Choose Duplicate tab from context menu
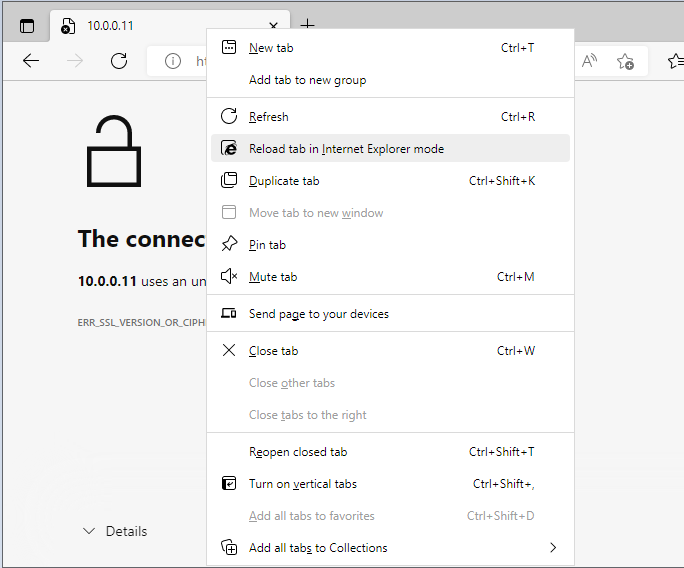Viewport: 684px width, 568px height. (x=284, y=181)
